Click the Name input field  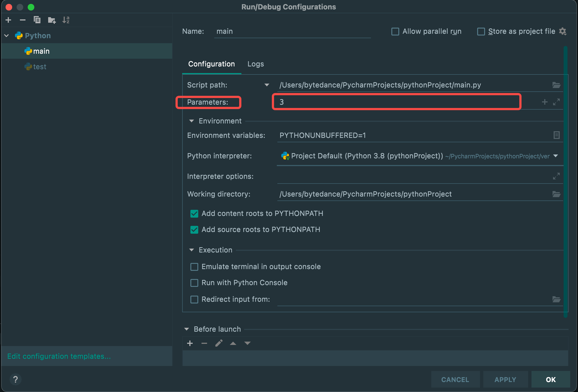[x=292, y=31]
